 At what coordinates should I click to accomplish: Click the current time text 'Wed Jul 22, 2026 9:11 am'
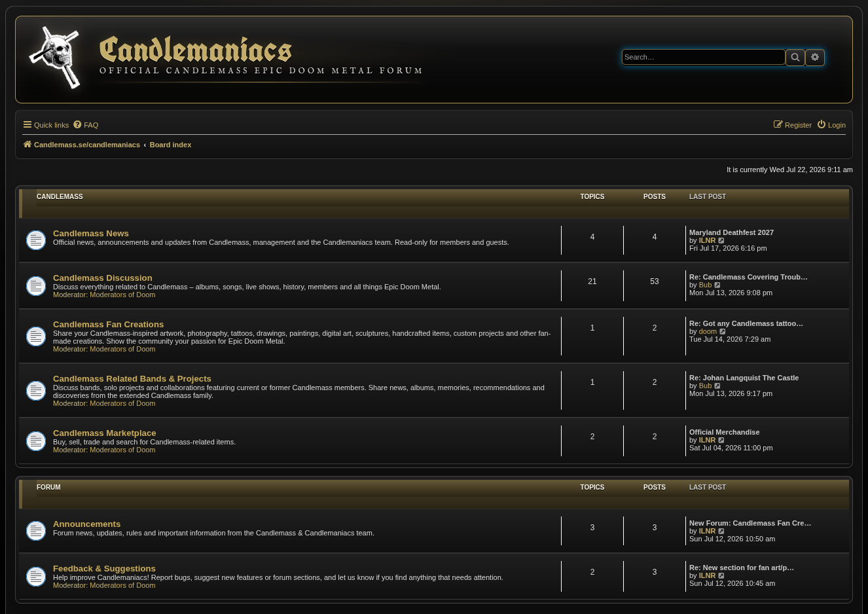pyautogui.click(x=811, y=170)
